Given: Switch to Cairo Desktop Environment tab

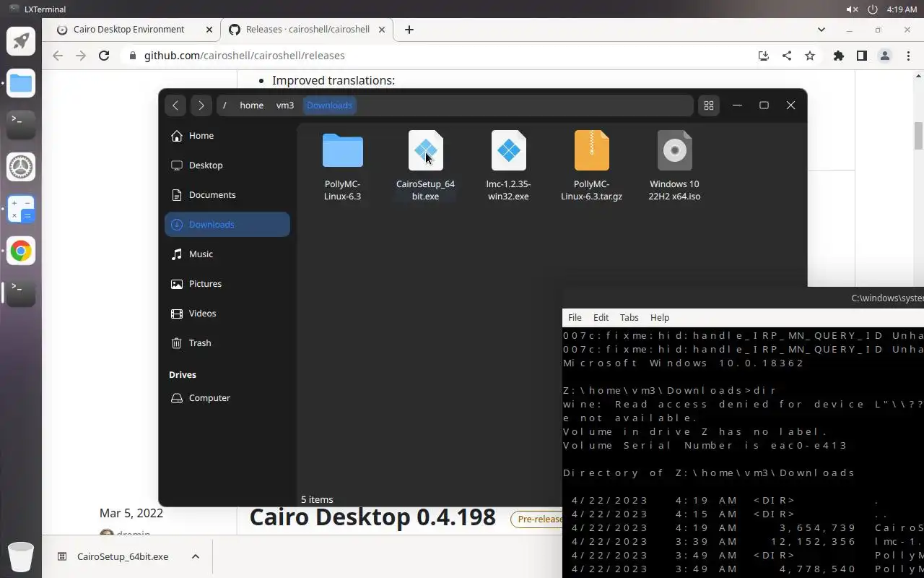Looking at the screenshot, I should click(x=131, y=30).
